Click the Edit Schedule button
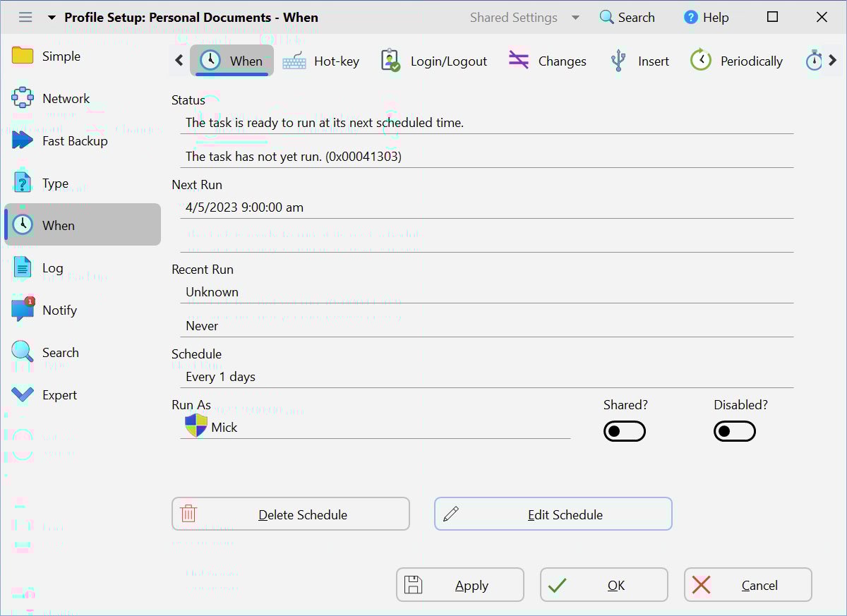 pyautogui.click(x=553, y=514)
